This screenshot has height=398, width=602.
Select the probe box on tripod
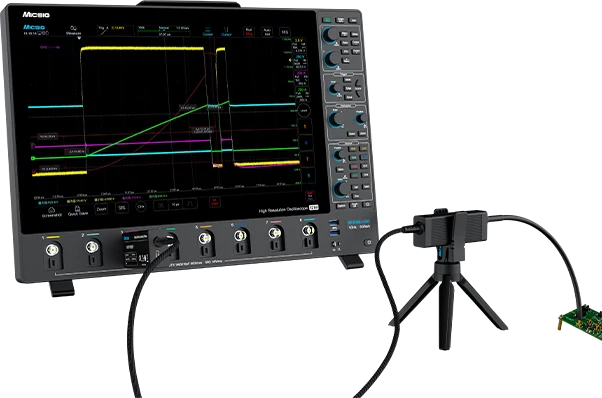(x=450, y=228)
